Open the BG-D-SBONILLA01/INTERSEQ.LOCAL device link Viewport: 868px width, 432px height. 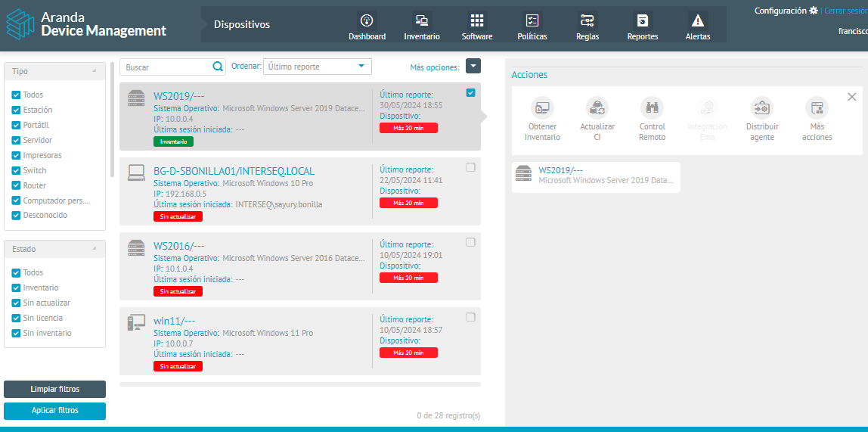coord(234,170)
